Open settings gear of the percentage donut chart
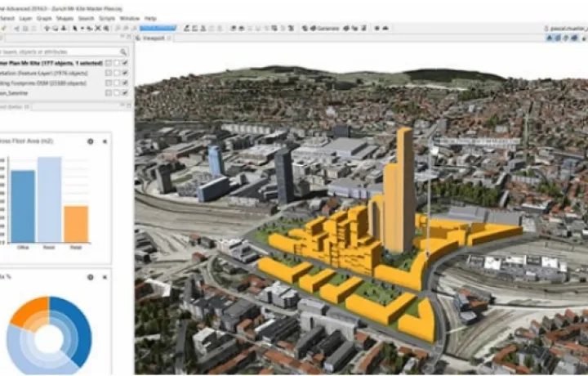Image resolution: width=588 pixels, height=376 pixels. (91, 277)
